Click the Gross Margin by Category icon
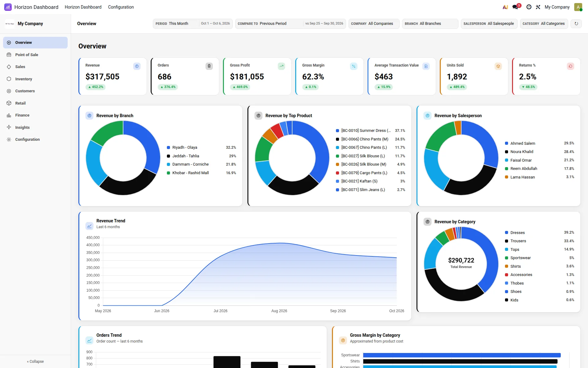This screenshot has width=588, height=368. [343, 340]
